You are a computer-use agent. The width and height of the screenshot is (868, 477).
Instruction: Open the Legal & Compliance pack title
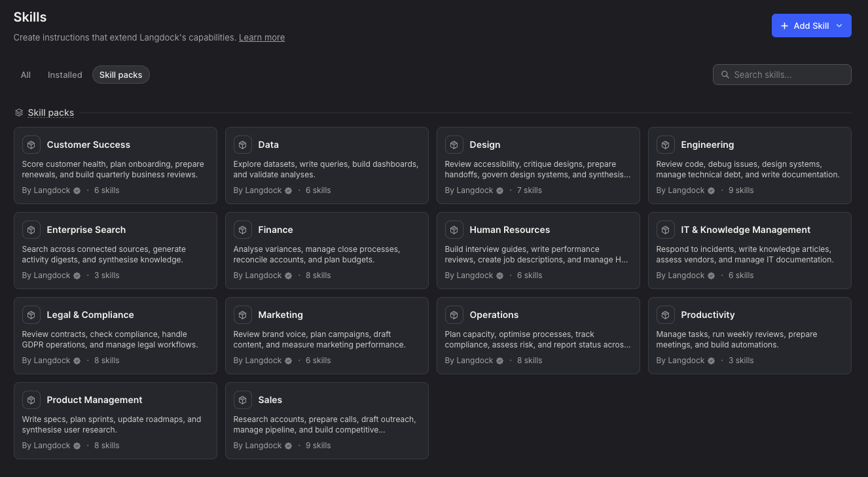click(90, 315)
